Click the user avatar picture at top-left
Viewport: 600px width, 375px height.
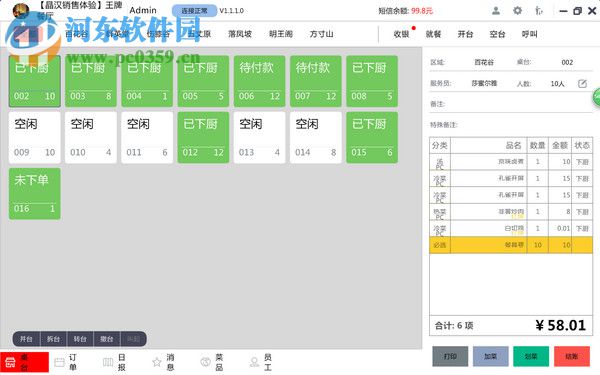(x=21, y=11)
